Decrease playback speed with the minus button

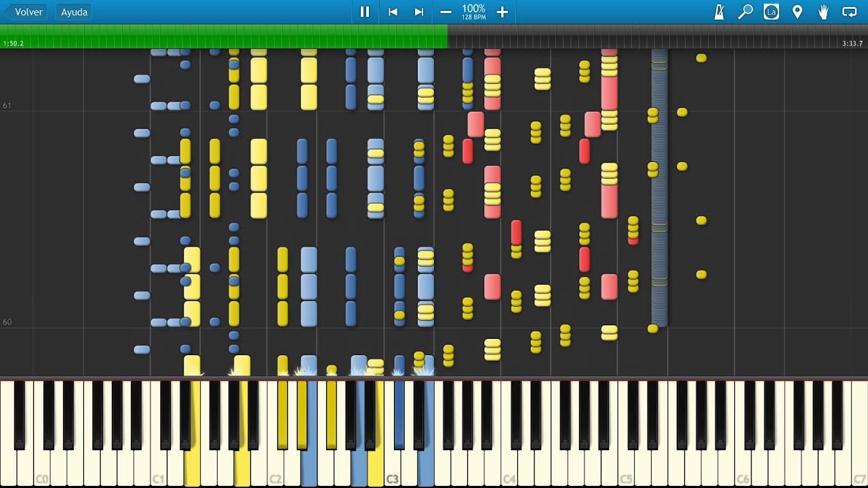pyautogui.click(x=446, y=12)
